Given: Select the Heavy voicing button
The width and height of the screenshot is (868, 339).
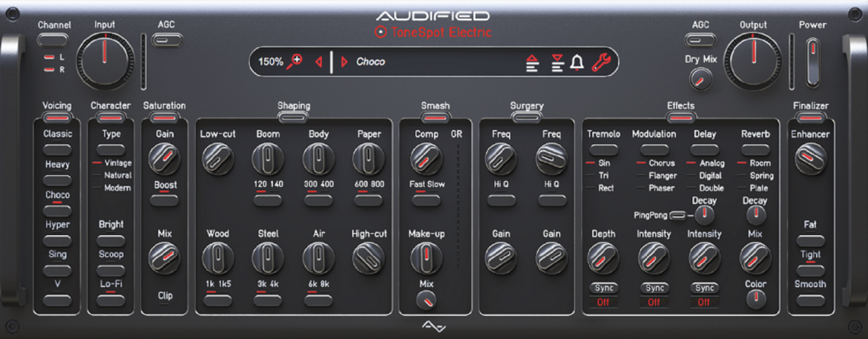Looking at the screenshot, I should point(58,180).
